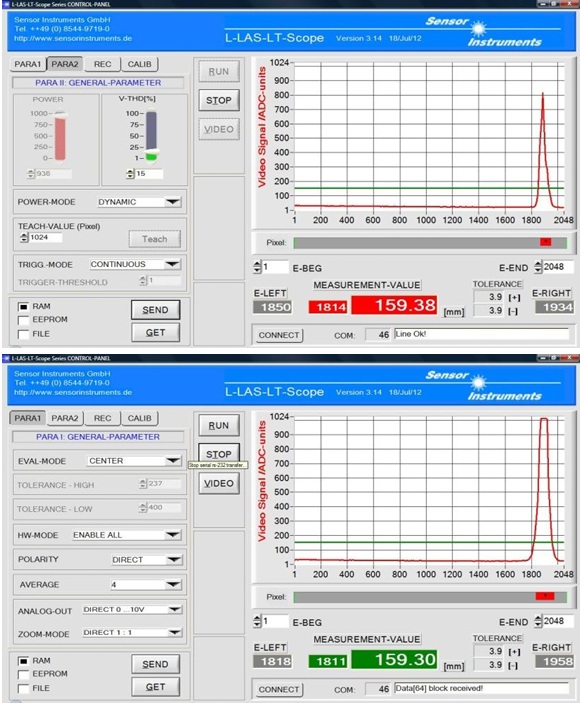Viewport: 580px width, 704px height.
Task: Click STOP button in lower window
Action: (219, 454)
